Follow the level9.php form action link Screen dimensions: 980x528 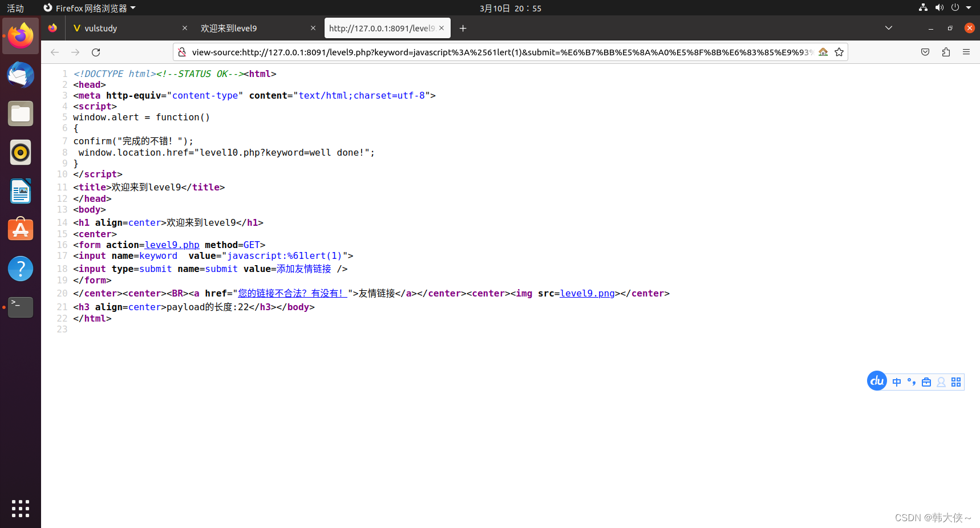pos(172,245)
